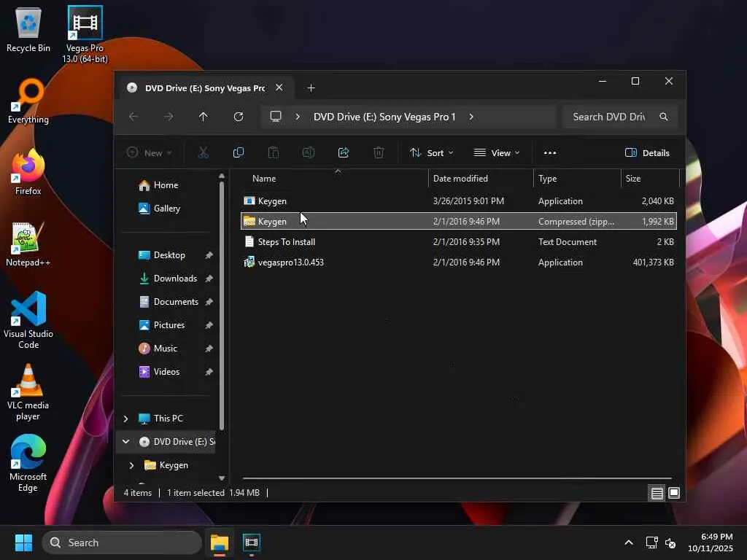747x560 pixels.
Task: Open the View dropdown
Action: tap(496, 153)
